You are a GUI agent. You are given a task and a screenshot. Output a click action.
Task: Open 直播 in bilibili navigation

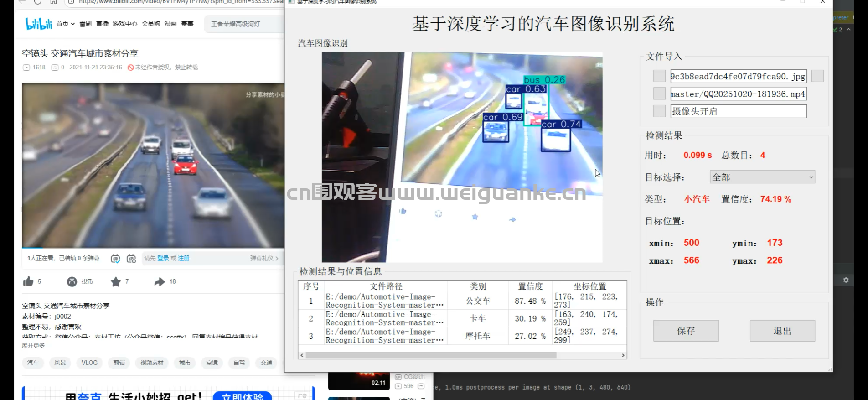(x=102, y=24)
